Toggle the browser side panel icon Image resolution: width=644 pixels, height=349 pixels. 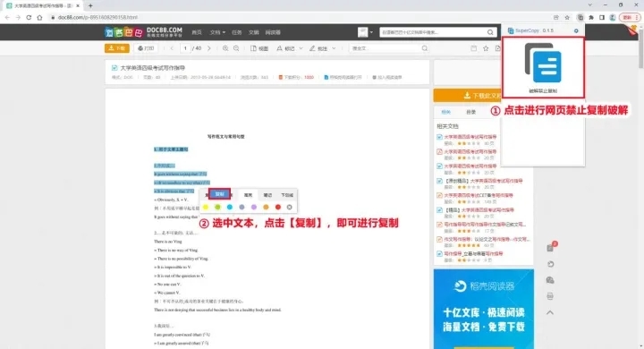[x=602, y=17]
